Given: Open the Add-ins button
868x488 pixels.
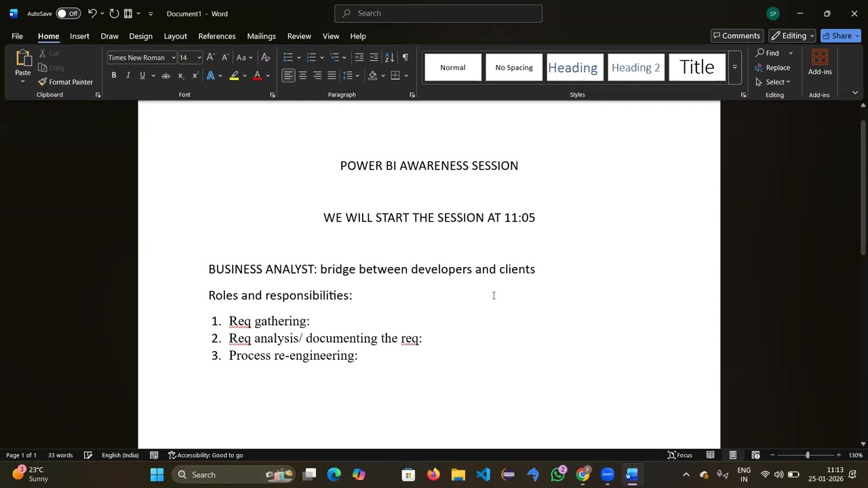Looking at the screenshot, I should tap(820, 63).
